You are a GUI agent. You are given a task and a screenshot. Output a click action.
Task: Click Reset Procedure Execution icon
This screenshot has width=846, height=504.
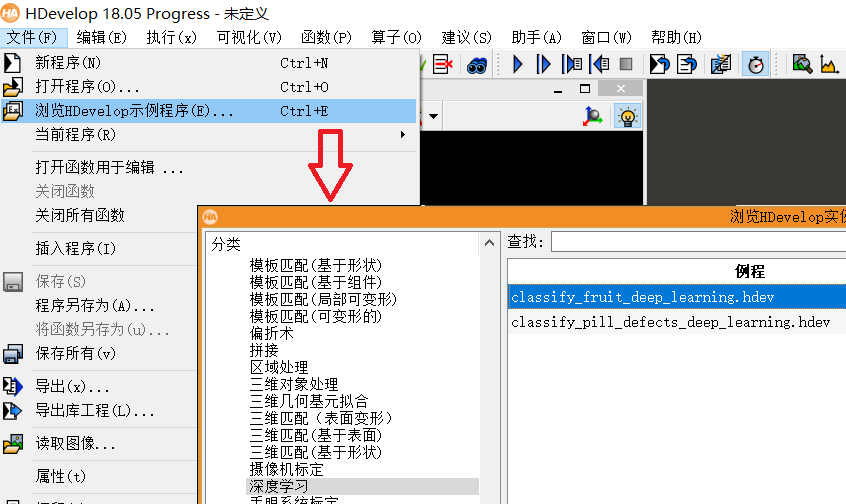pos(686,64)
